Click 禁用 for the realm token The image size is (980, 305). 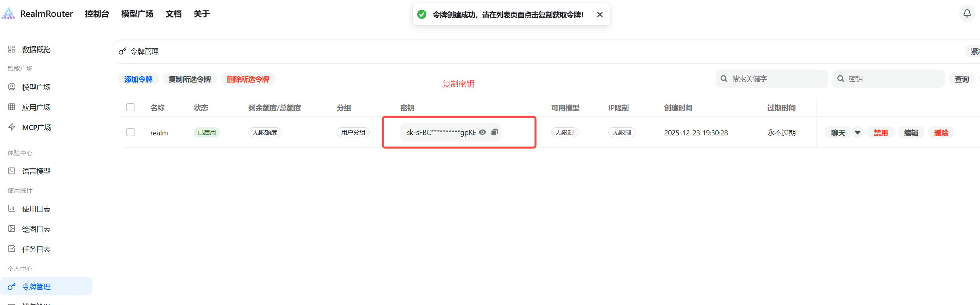tap(881, 133)
